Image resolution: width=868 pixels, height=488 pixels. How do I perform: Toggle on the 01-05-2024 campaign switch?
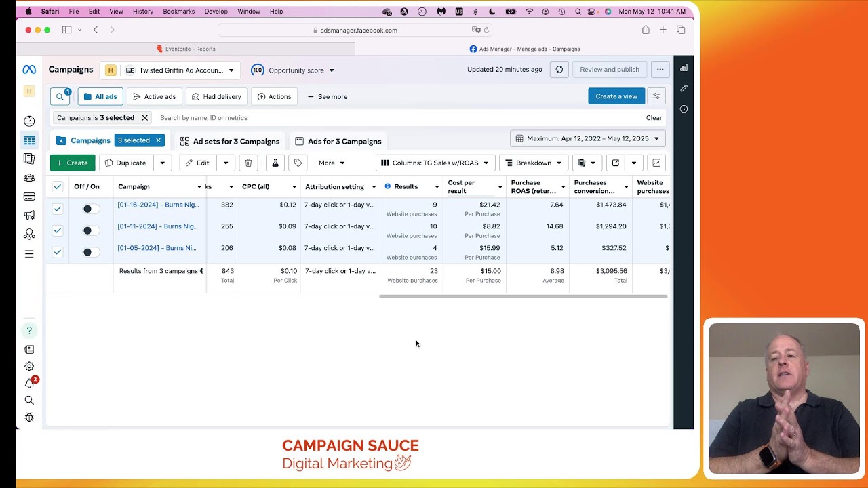click(90, 252)
